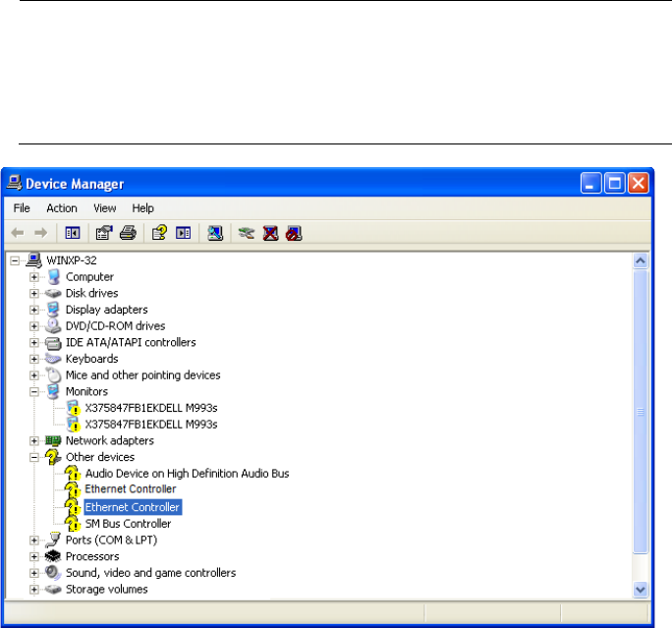Viewport: 672px width, 628px height.
Task: Open the File menu
Action: click(x=22, y=208)
